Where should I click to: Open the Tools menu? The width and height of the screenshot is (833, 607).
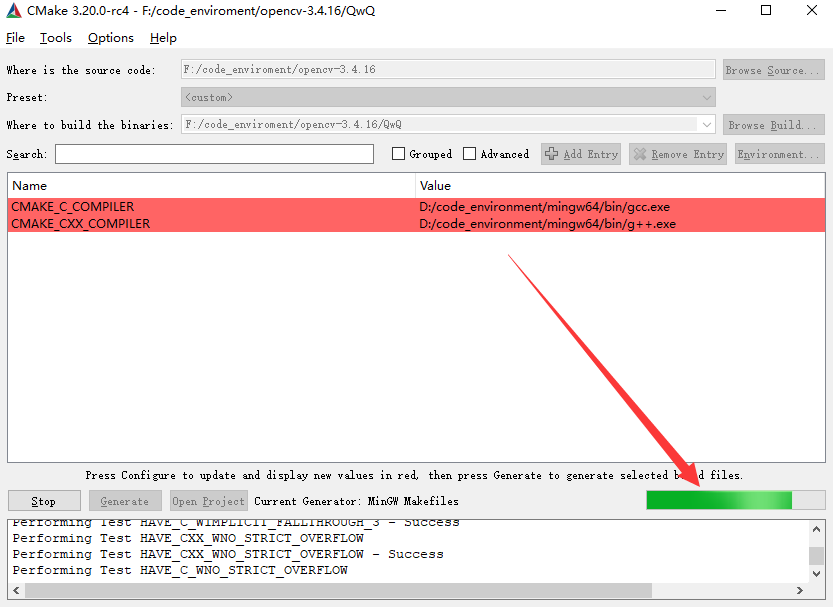(x=56, y=38)
